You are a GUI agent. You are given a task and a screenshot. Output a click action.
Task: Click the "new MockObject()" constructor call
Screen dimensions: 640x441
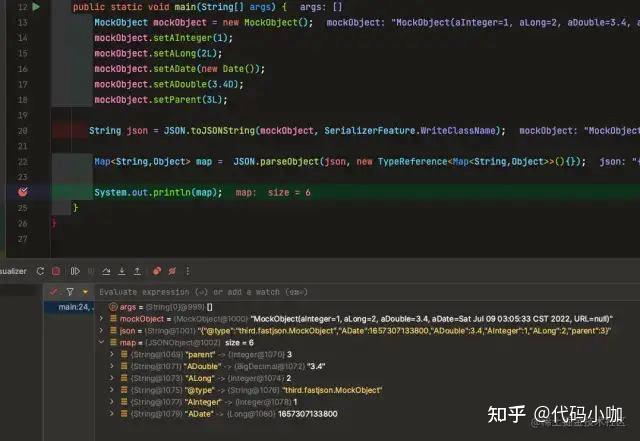(268, 22)
